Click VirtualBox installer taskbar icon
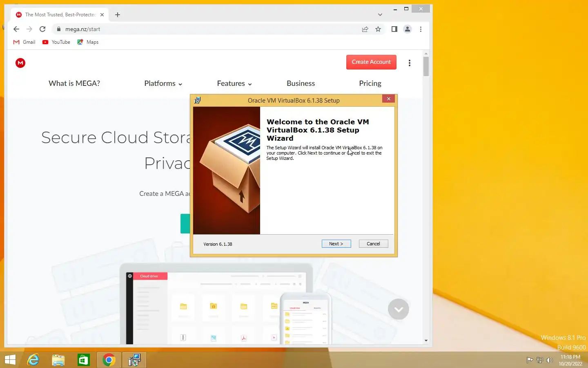588x368 pixels. (x=134, y=360)
